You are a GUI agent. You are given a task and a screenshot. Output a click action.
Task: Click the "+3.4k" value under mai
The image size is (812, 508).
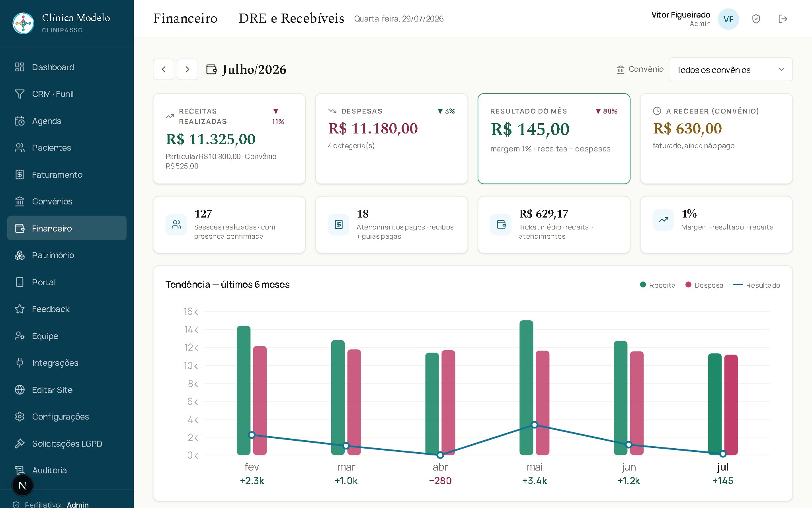[535, 481]
